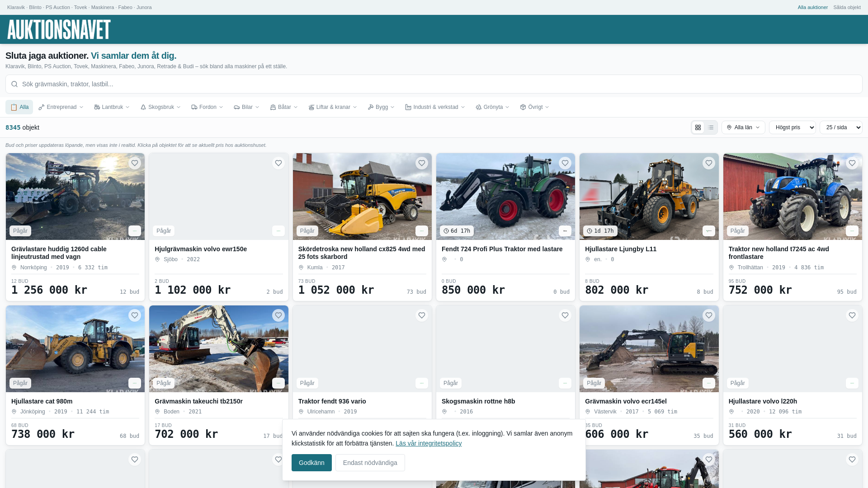Screen dimensions: 868x488
Task: Go to Sålda objekt
Action: coord(847,7)
